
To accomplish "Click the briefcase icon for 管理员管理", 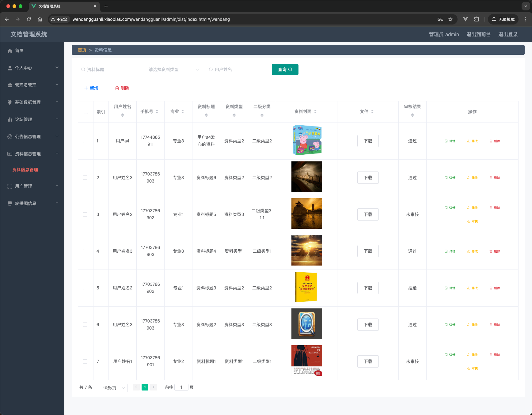I will coord(10,85).
